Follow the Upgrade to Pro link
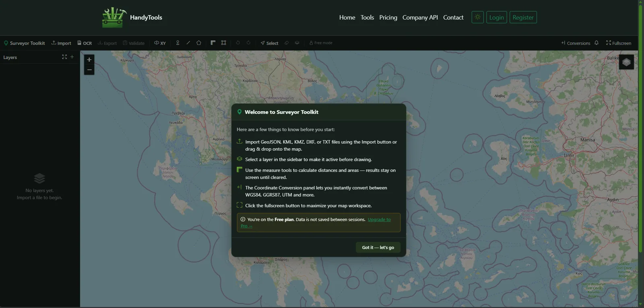Viewport: 644px width, 308px height. pyautogui.click(x=379, y=220)
